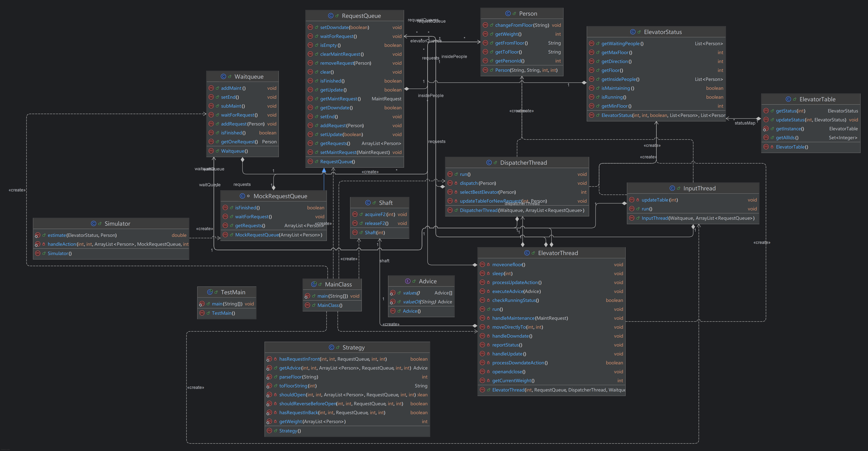Click the class icon beside ElevatorTable title

[x=788, y=99]
